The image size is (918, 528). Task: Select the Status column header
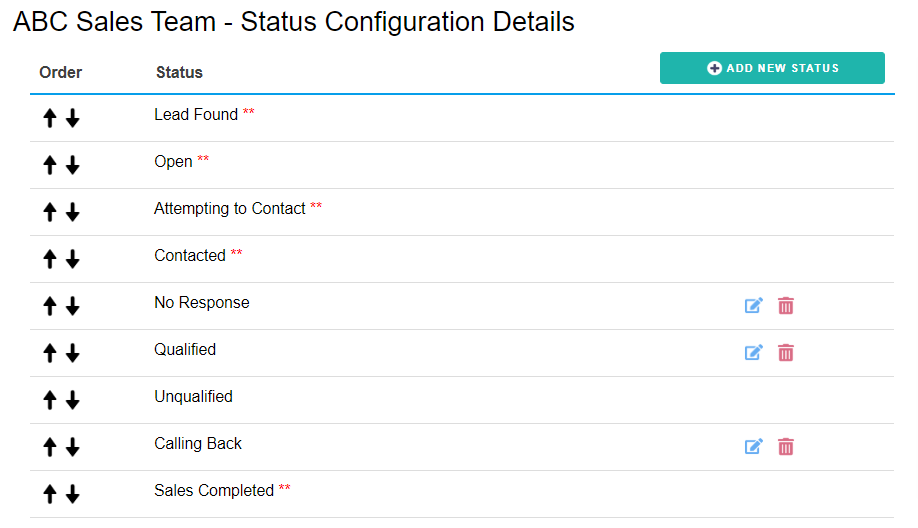(179, 73)
